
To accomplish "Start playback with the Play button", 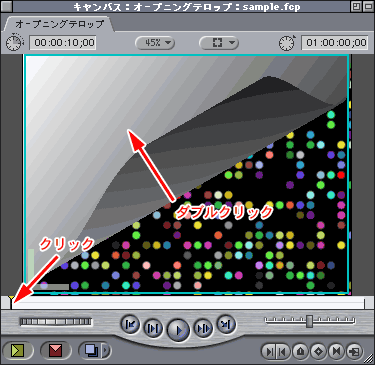I will click(178, 330).
